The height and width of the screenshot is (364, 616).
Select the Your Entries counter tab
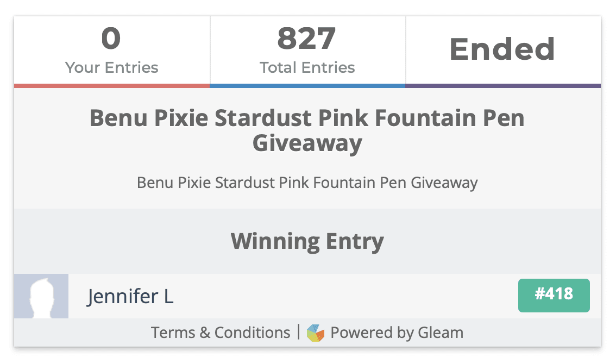pos(112,50)
